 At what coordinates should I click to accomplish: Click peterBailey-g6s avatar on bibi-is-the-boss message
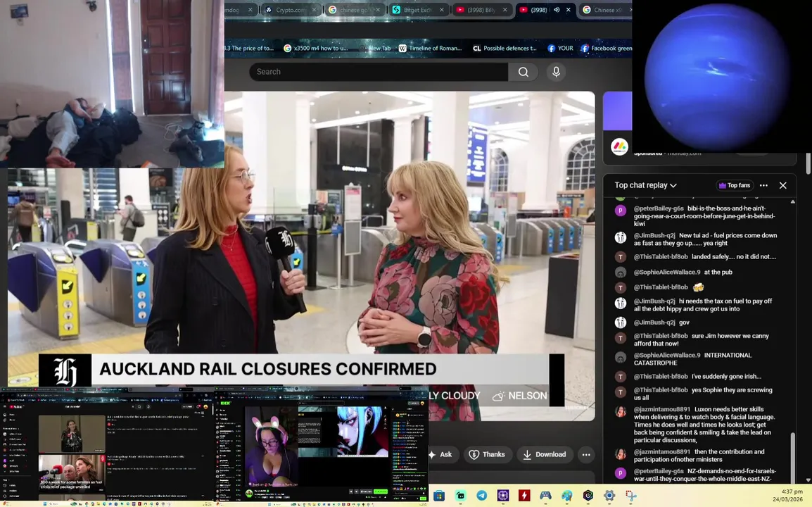pos(621,211)
